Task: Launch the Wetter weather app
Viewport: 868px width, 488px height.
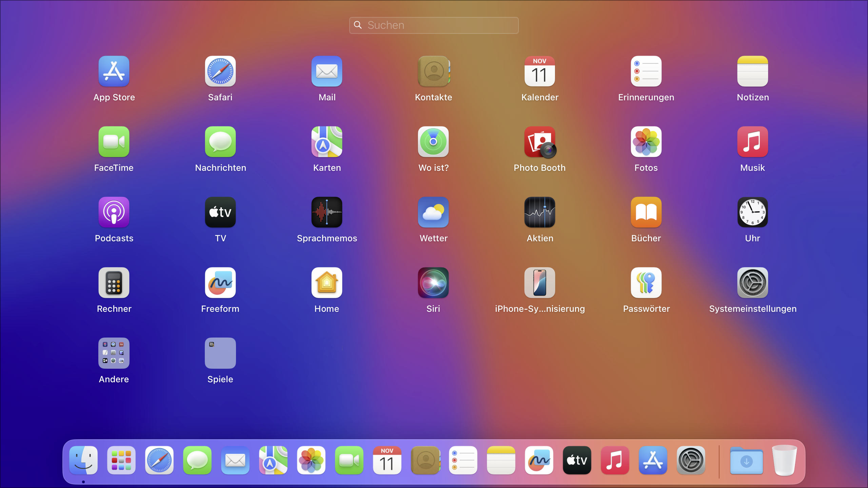Action: coord(433,212)
